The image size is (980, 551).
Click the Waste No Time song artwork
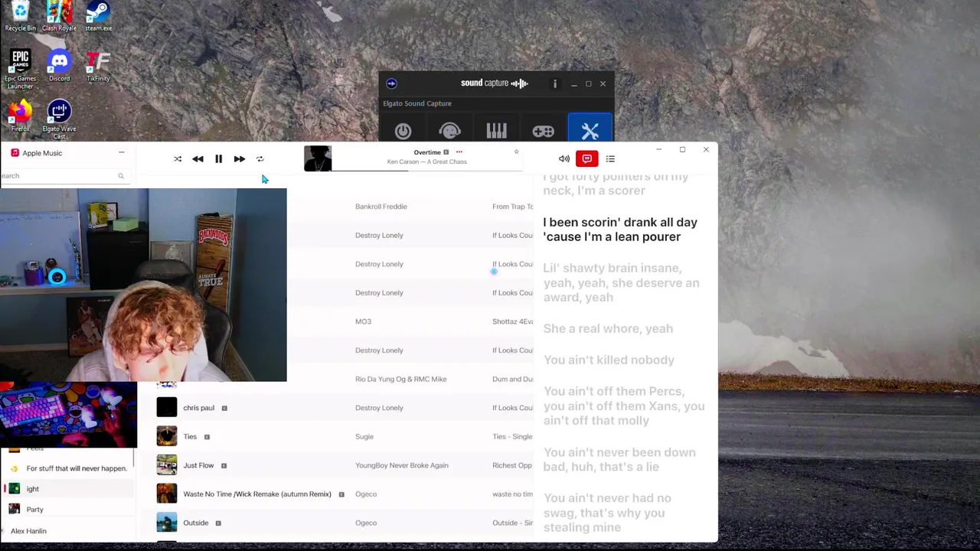pos(166,494)
